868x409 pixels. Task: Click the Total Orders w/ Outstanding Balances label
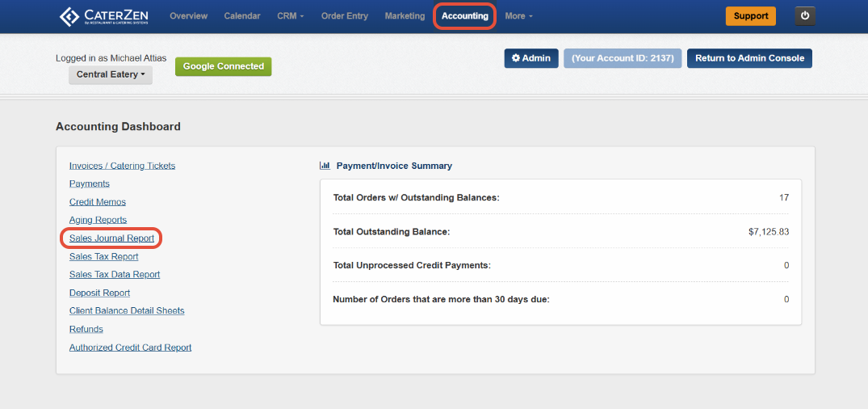417,198
